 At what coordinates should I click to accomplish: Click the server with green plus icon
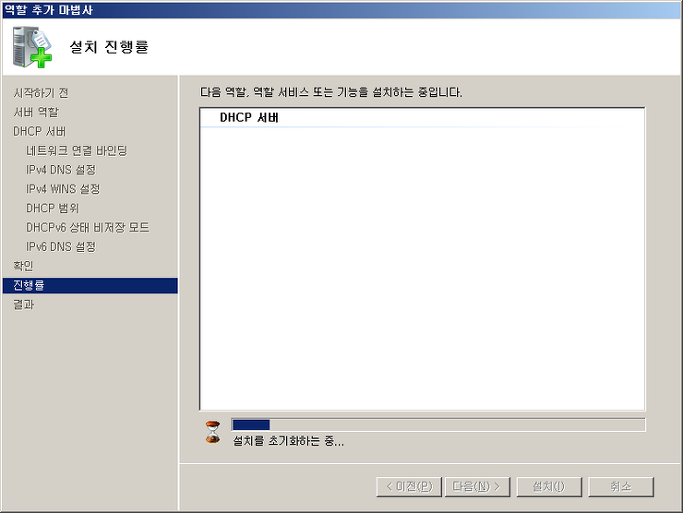pos(32,47)
